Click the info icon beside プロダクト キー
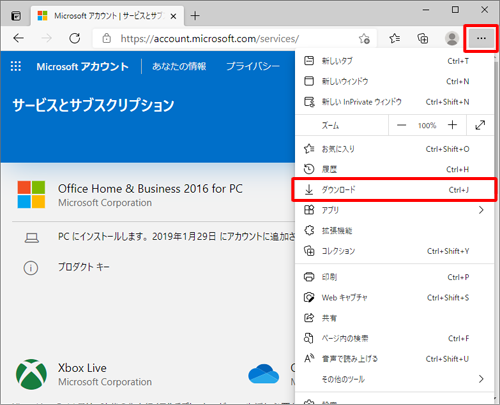The width and height of the screenshot is (500, 405). click(31, 268)
